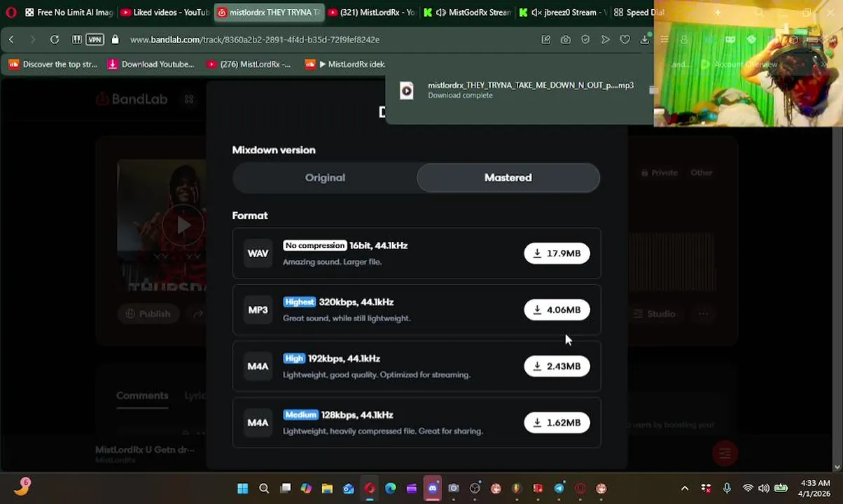
Task: Click the dimmed Publish button
Action: (148, 314)
